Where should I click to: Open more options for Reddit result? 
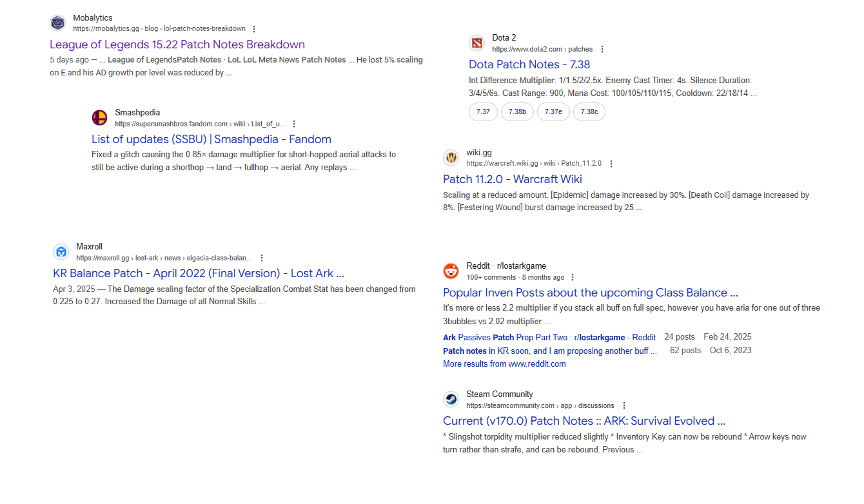point(573,277)
